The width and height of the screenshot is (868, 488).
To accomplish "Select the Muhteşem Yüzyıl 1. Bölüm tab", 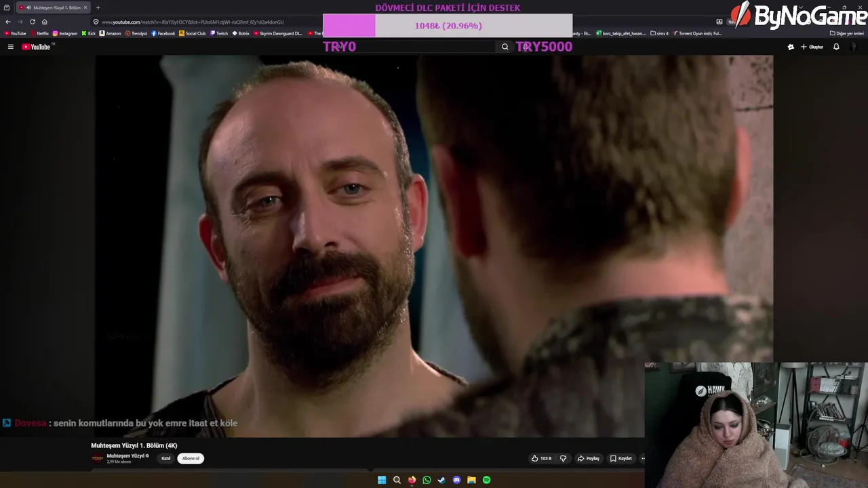I will (52, 7).
